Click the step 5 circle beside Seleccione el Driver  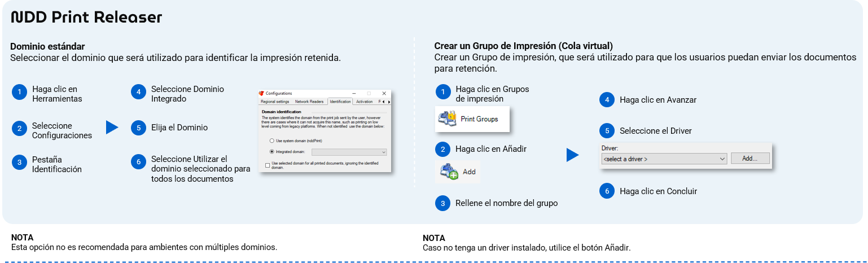[x=607, y=130]
